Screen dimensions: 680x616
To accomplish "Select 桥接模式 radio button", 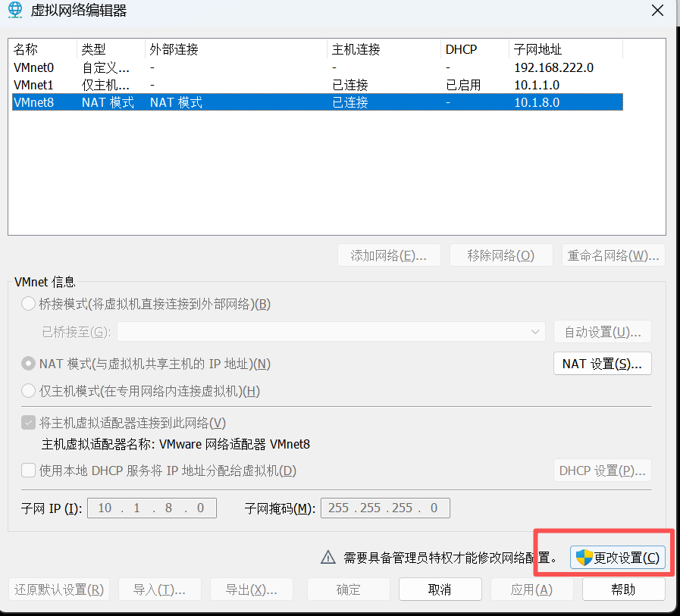I will [x=29, y=304].
